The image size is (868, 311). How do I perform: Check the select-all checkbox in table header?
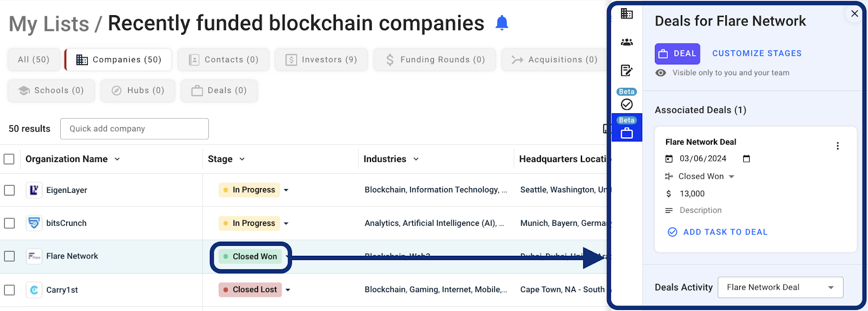coord(9,159)
